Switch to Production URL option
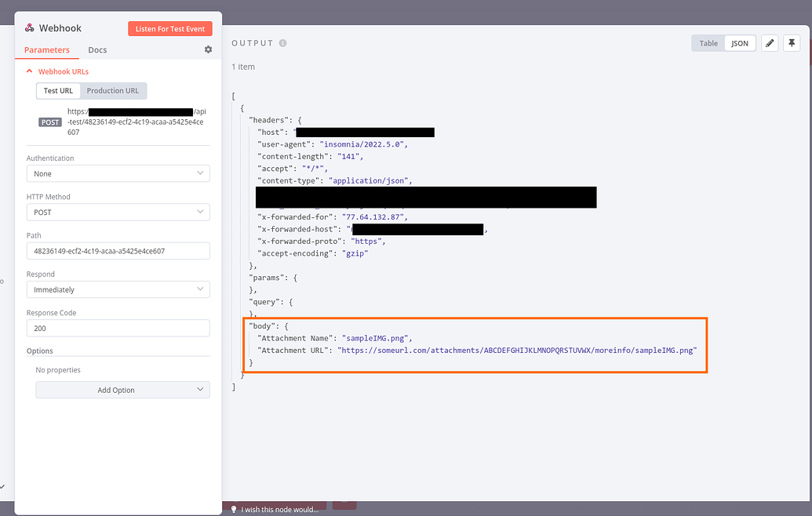The height and width of the screenshot is (516, 812). [x=112, y=91]
